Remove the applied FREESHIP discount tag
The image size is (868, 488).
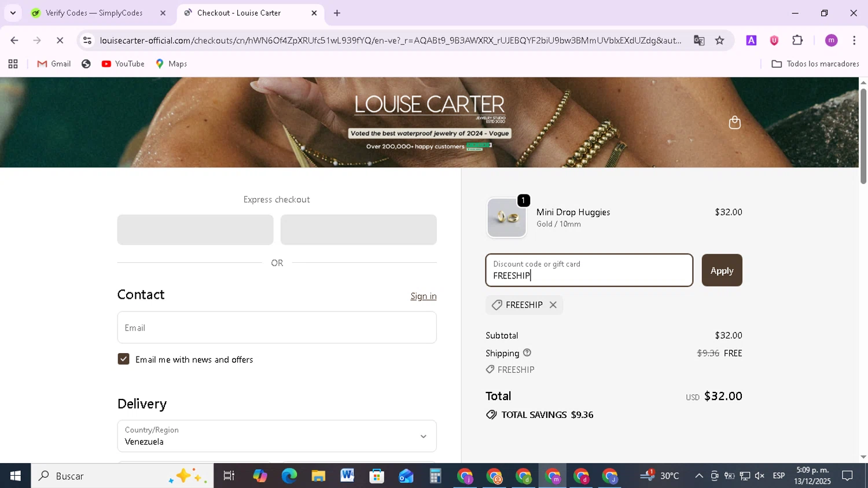tap(553, 305)
